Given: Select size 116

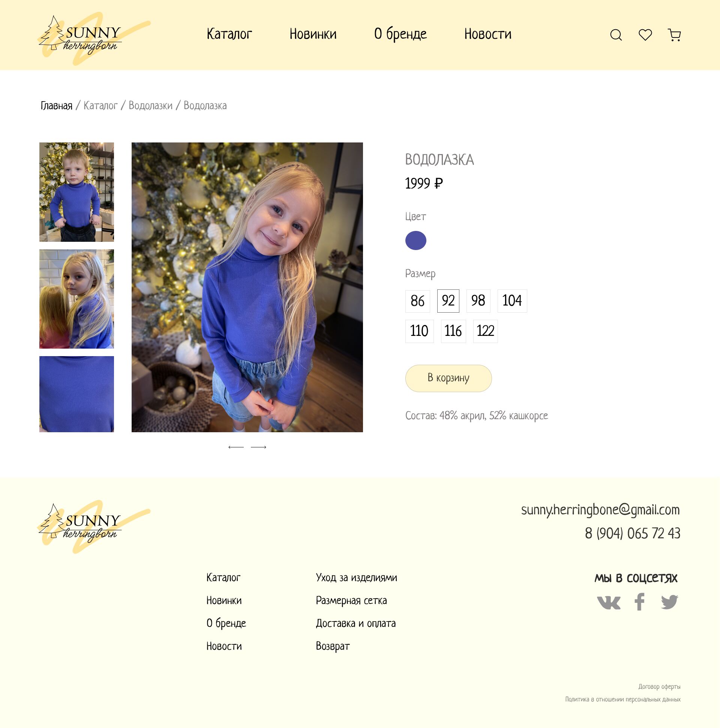Looking at the screenshot, I should pos(453,331).
